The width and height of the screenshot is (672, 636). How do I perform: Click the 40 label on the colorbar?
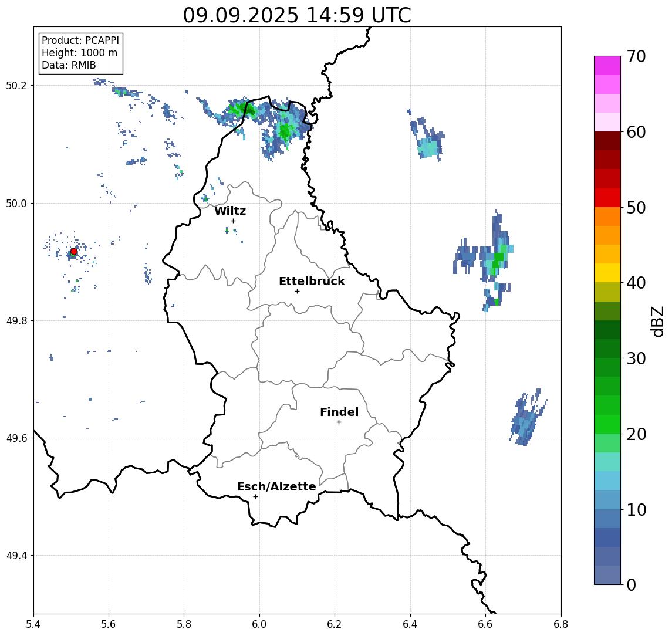point(636,283)
